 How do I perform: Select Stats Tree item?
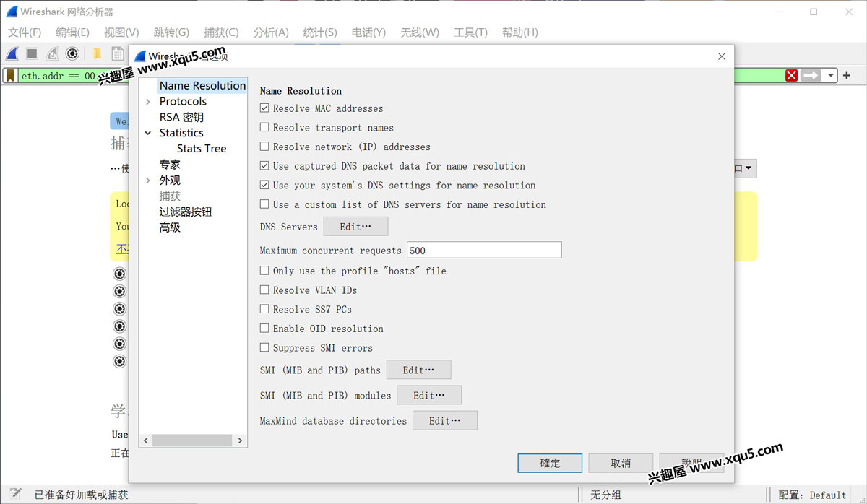click(202, 149)
